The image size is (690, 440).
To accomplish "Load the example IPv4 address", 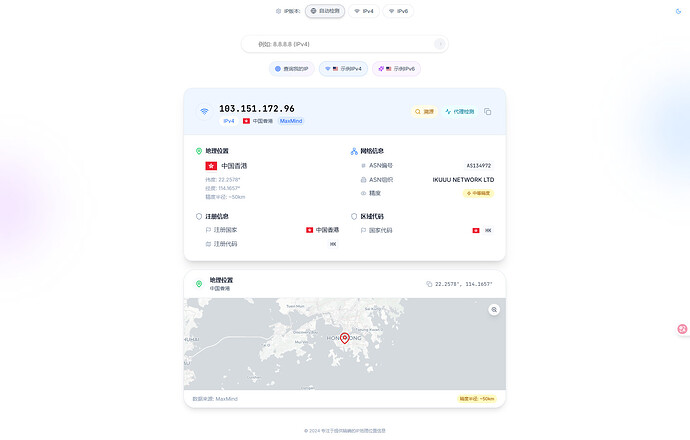I will pyautogui.click(x=343, y=69).
